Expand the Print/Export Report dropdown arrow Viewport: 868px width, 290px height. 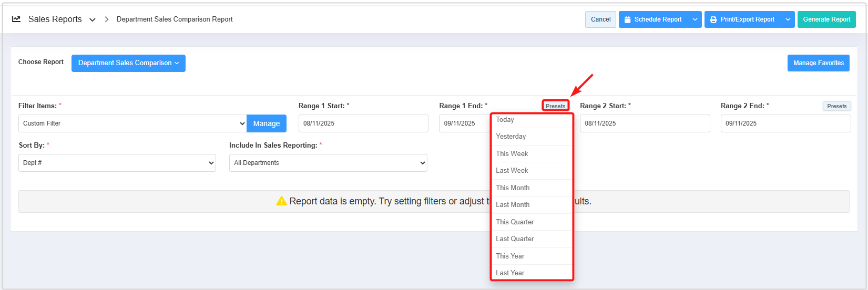788,19
